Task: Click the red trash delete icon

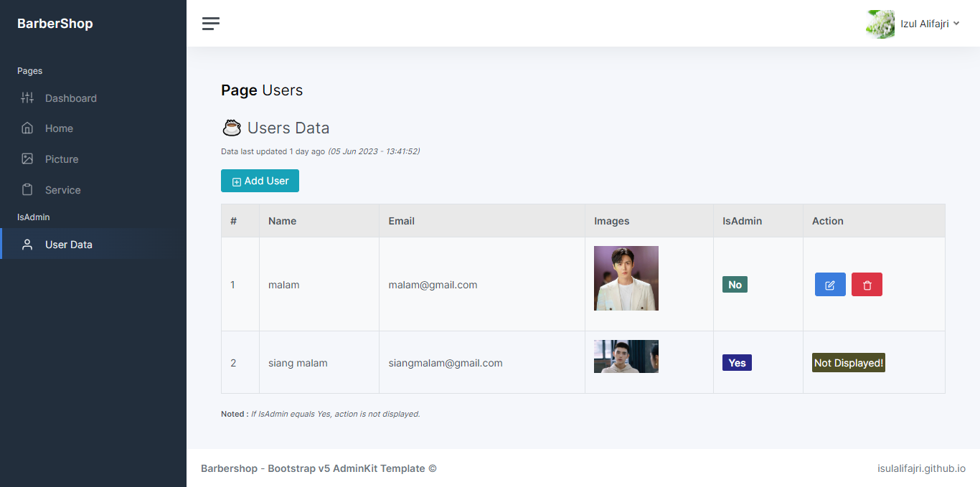Action: (867, 285)
